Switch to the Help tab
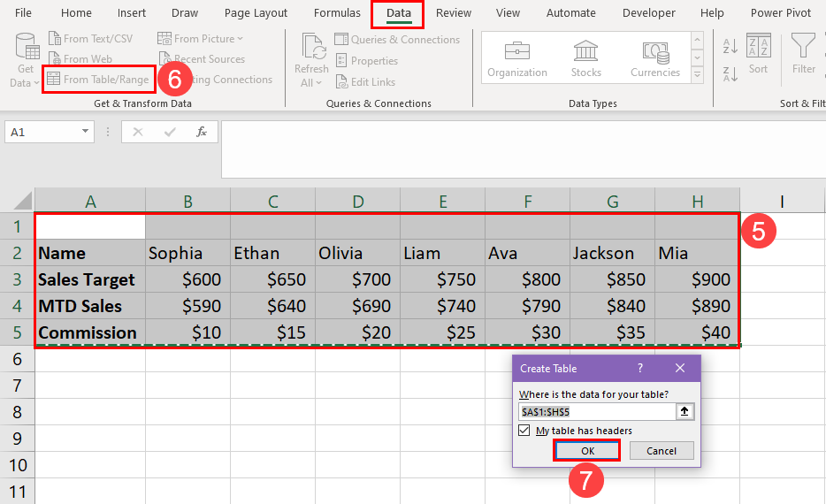Screen dimensions: 826x504 tap(712, 13)
